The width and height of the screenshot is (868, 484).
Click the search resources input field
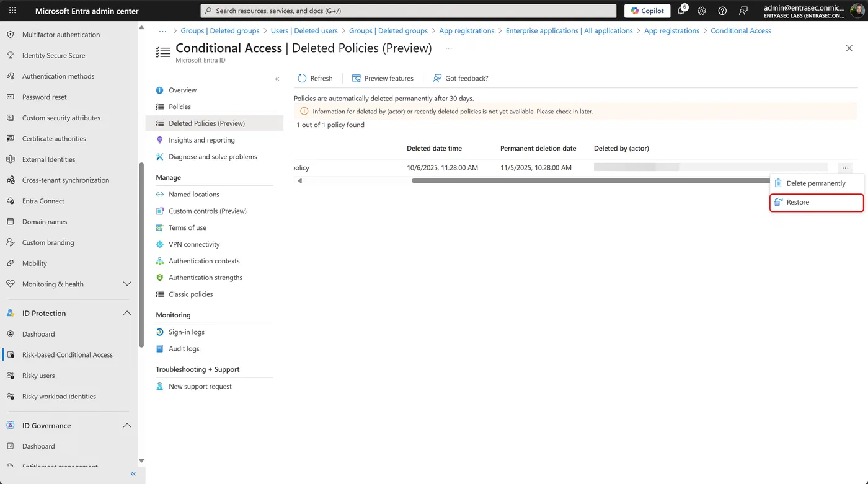point(409,11)
